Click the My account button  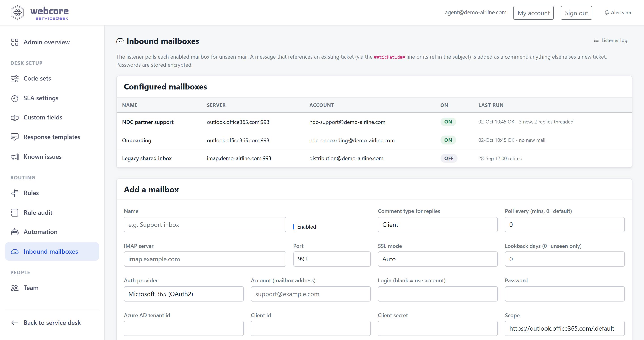point(533,13)
